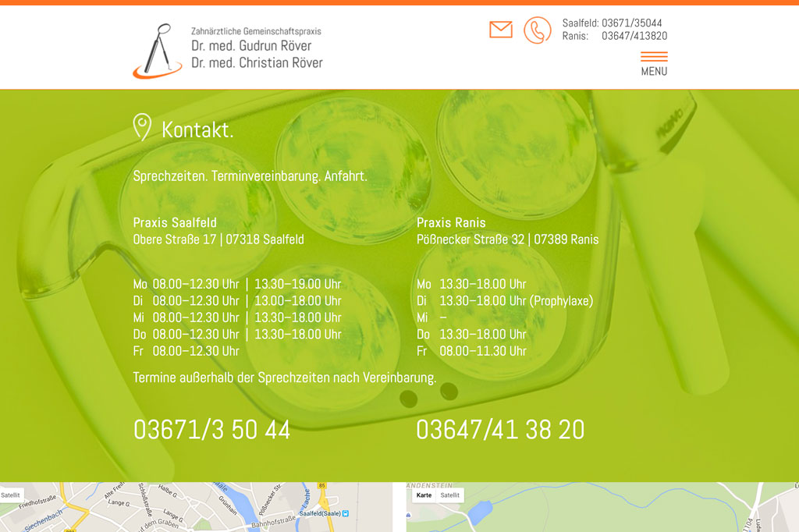Click Saalfeld Tuesday afternoon hours 13.00–18.00 Uhr
The width and height of the screenshot is (799, 532).
tap(297, 300)
